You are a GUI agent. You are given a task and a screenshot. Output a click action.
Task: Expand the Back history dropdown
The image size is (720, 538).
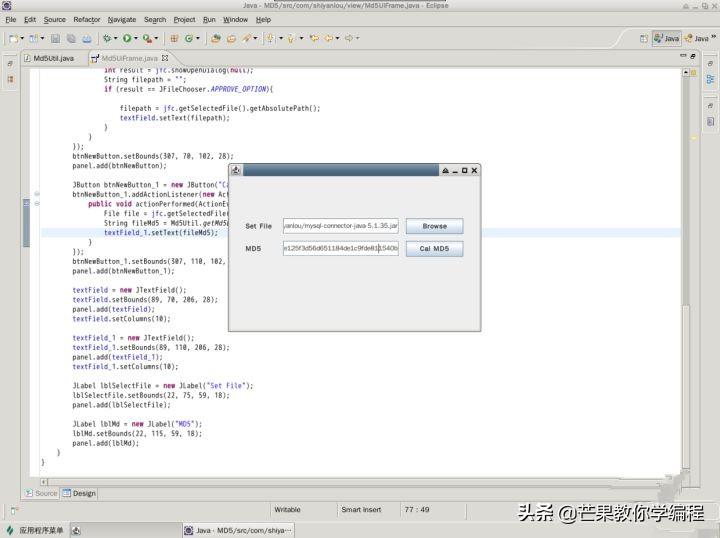[338, 39]
